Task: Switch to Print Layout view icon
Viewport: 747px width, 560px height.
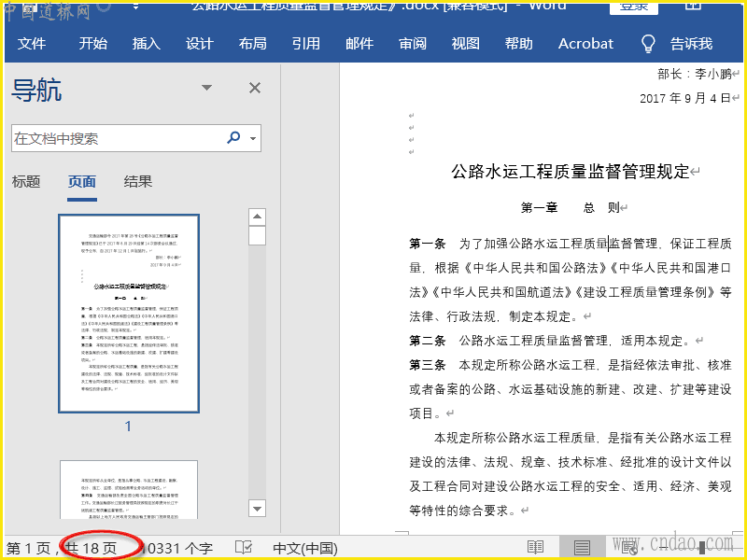Action: [x=582, y=548]
